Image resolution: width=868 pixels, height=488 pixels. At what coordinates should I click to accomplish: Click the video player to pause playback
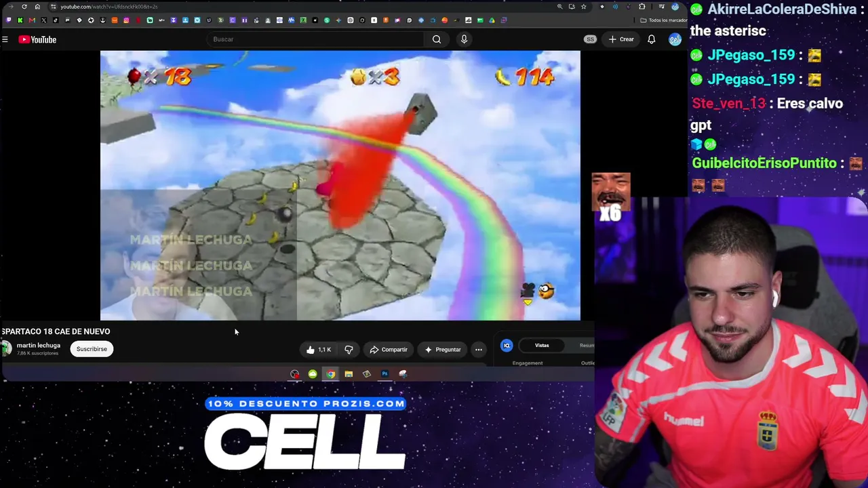point(340,185)
